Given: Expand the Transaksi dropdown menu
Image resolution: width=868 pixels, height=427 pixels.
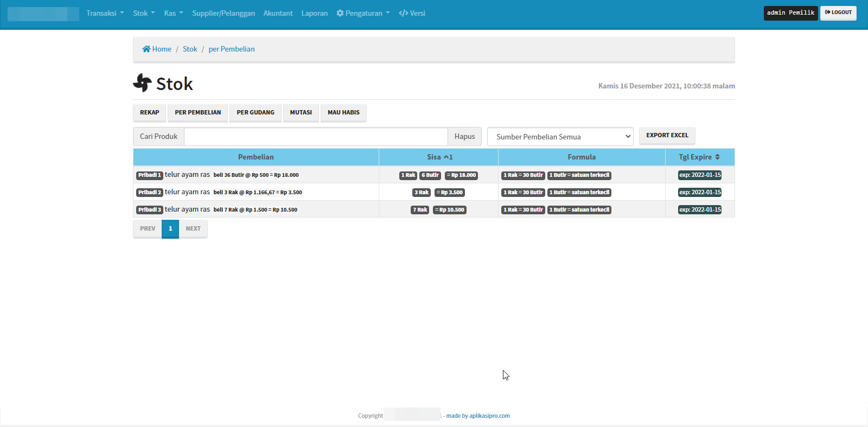Looking at the screenshot, I should point(105,13).
